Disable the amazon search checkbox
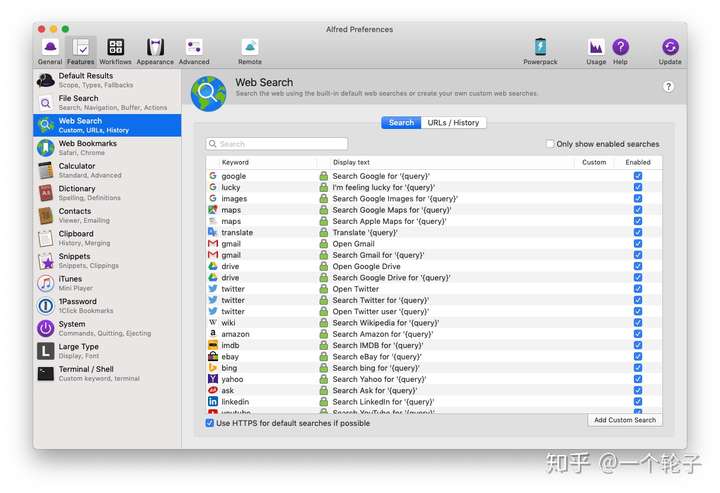Image resolution: width=720 pixels, height=493 pixels. pyautogui.click(x=638, y=334)
